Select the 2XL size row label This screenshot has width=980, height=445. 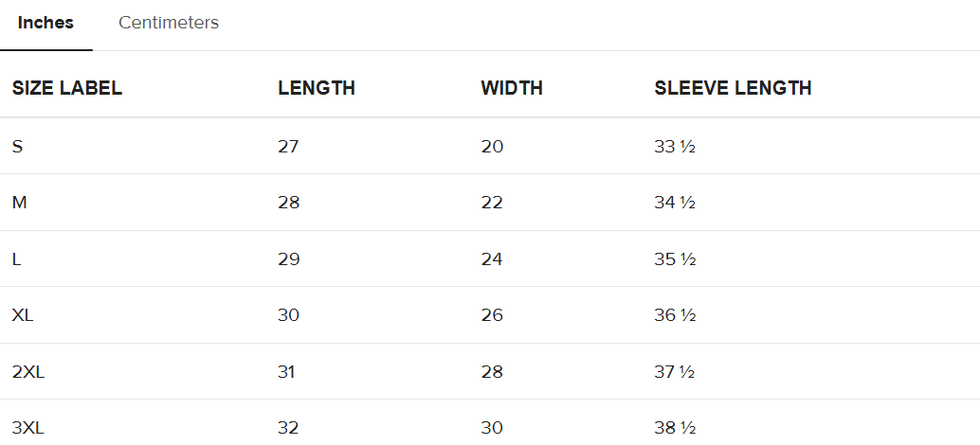28,372
